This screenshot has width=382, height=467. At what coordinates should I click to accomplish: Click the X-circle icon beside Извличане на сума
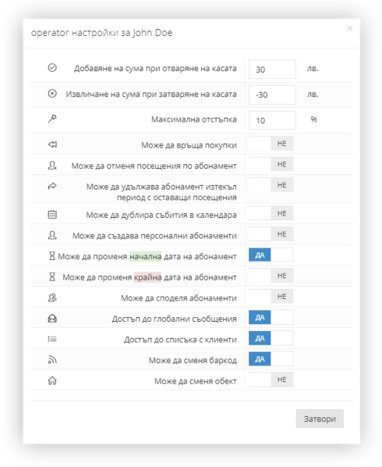[x=52, y=94]
